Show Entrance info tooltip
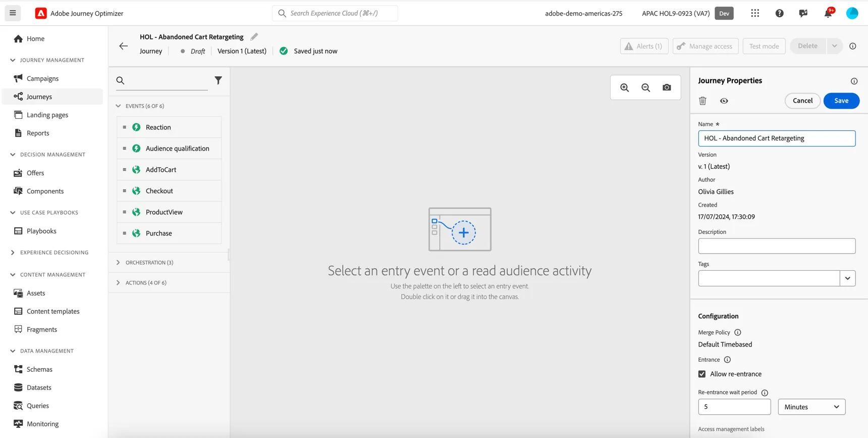This screenshot has width=868, height=438. pos(727,360)
